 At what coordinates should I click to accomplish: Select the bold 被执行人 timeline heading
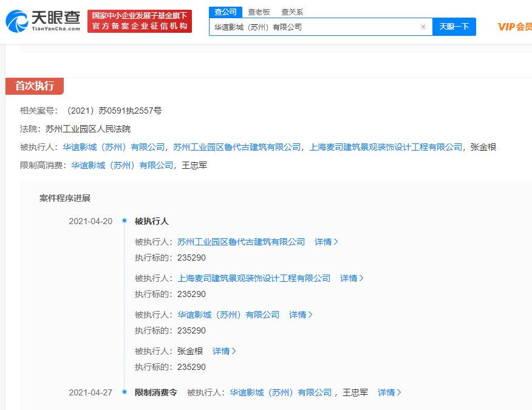click(152, 221)
